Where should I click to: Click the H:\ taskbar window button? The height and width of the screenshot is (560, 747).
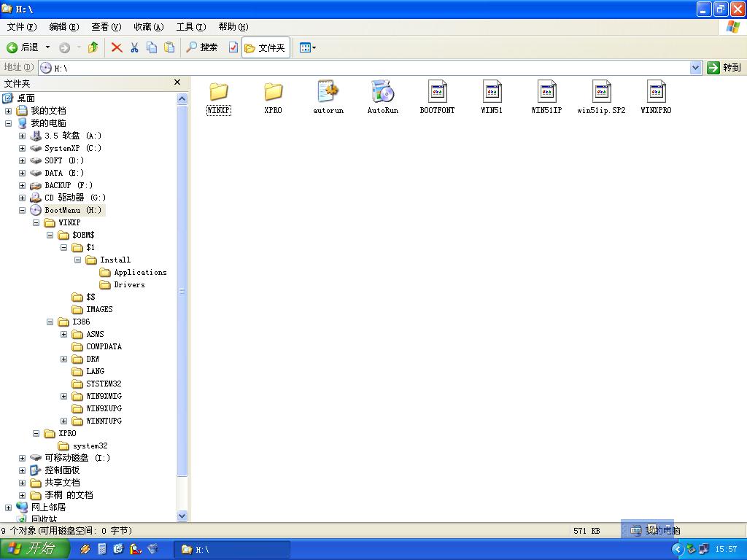coord(231,550)
